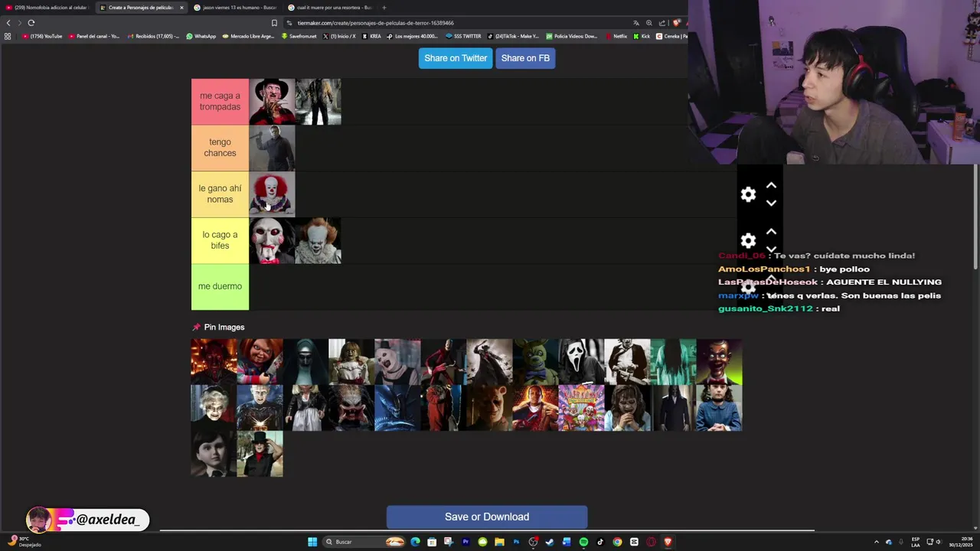Launch Microsoft Edge from the taskbar
The image size is (980, 551).
[416, 542]
